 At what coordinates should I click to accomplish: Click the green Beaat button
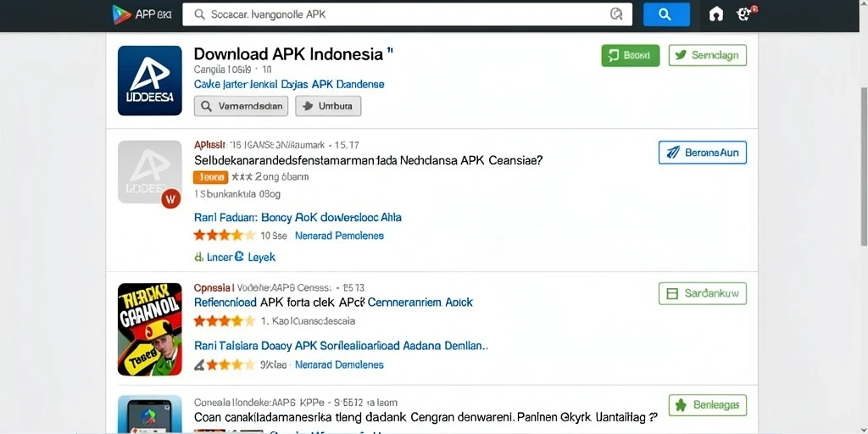pyautogui.click(x=631, y=55)
